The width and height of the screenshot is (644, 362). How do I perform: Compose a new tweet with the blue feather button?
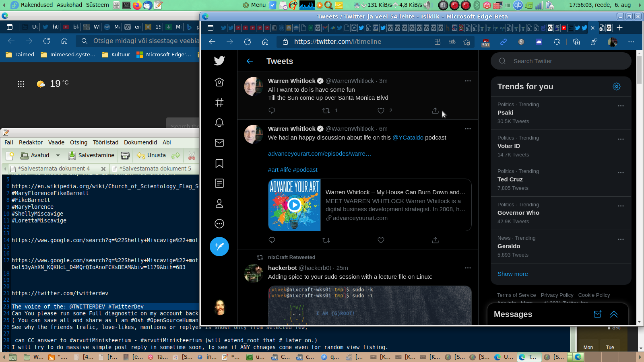[x=219, y=247]
